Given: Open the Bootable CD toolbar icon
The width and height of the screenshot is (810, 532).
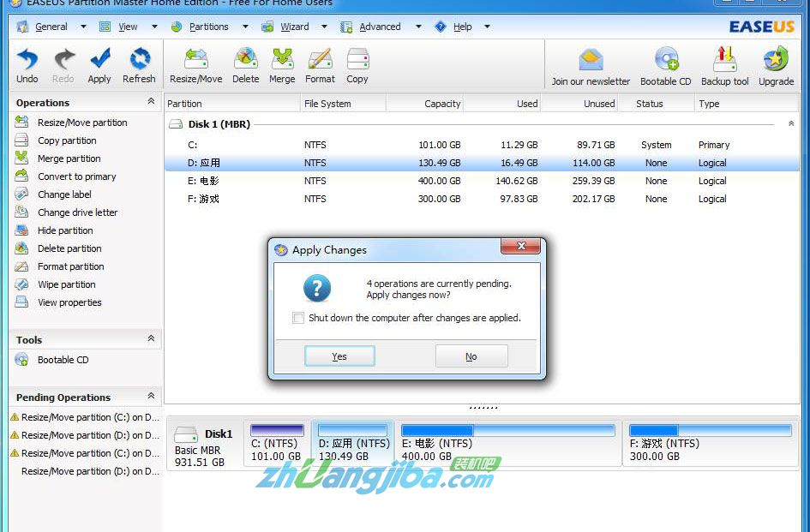Looking at the screenshot, I should click(x=665, y=60).
